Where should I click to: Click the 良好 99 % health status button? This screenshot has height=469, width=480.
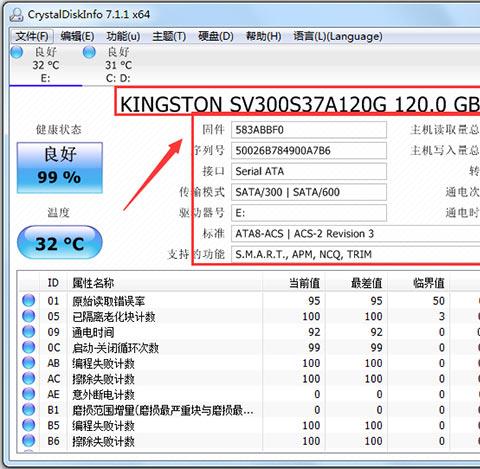[60, 168]
